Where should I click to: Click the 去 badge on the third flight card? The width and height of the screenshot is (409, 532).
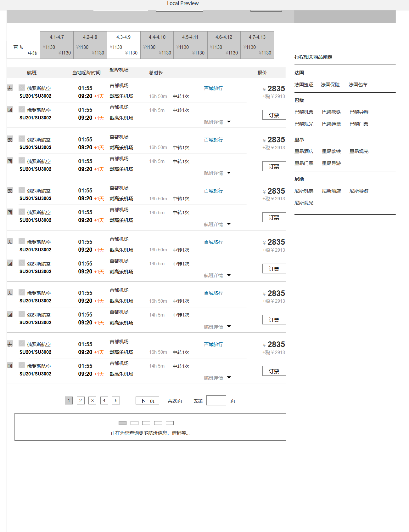[10, 190]
